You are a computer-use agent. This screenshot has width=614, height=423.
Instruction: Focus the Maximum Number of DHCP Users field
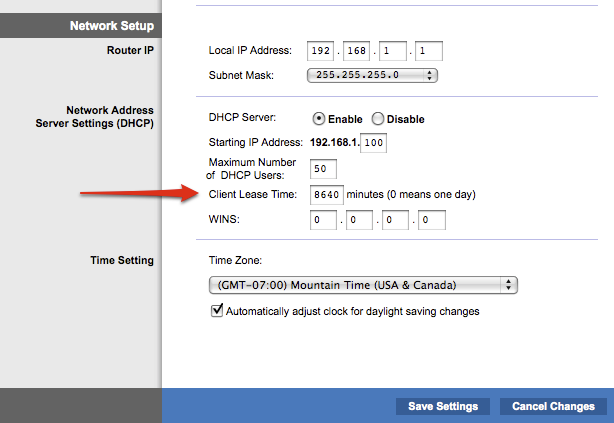coord(324,167)
